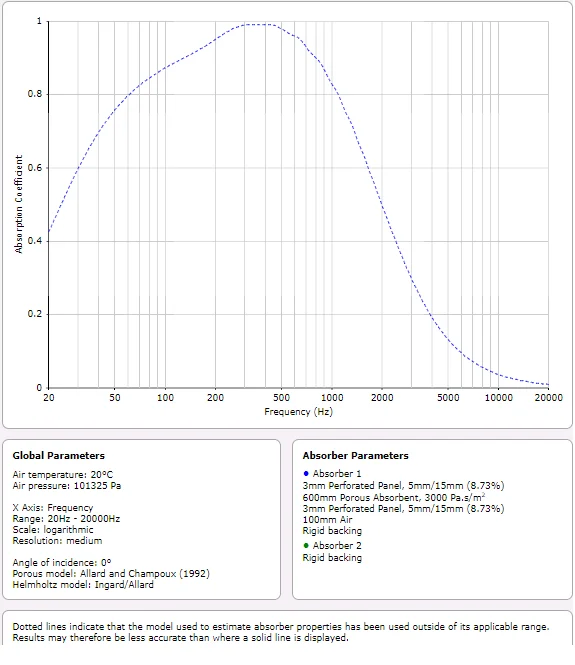
Task: Click the 'Frequency (Hz)' axis title
Action: click(299, 412)
